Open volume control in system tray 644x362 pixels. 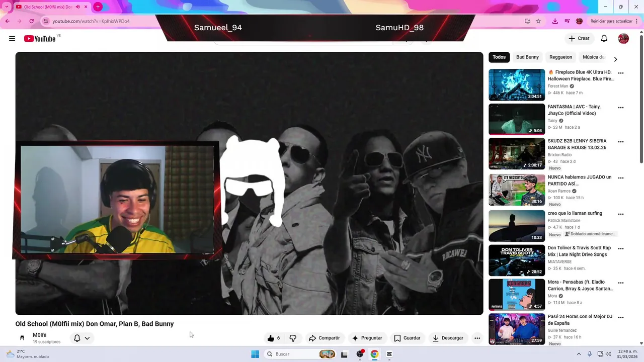[x=608, y=354]
